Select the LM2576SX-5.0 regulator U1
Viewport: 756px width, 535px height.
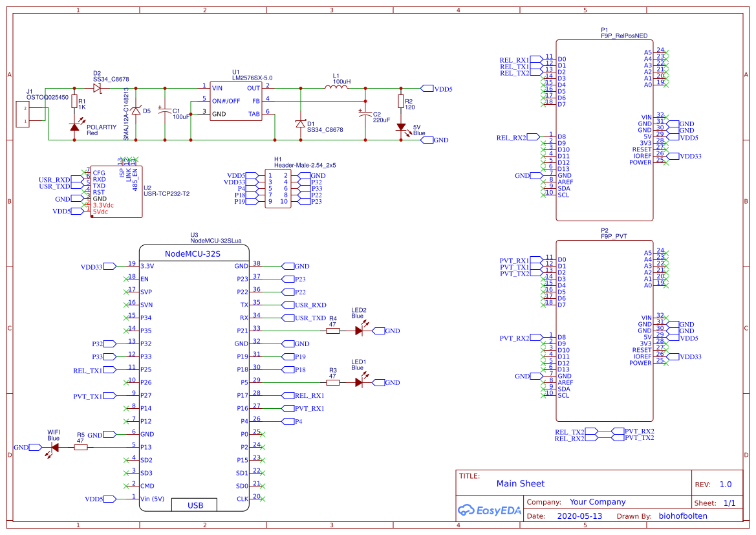point(237,102)
